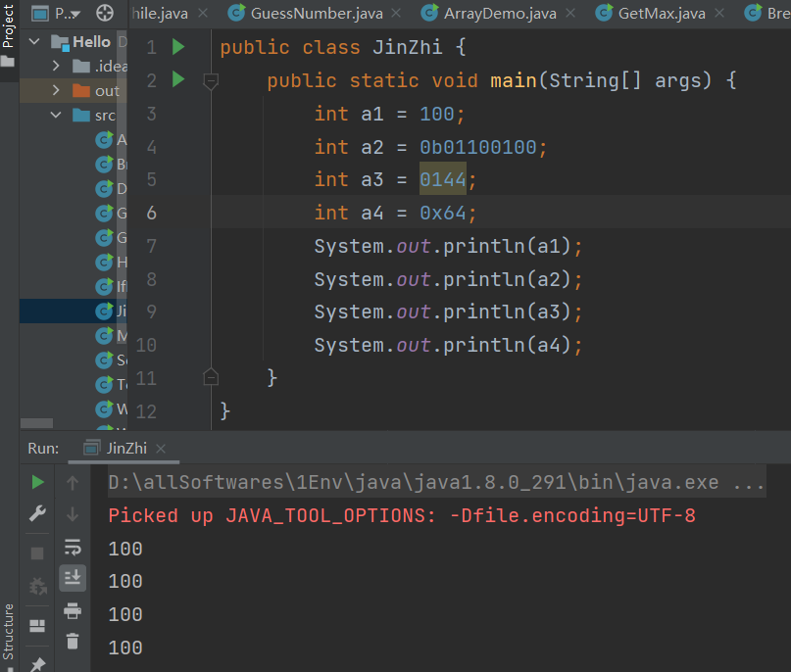Click the highlighted 0144 literal in editor
Screen dimensions: 791x672
click(443, 179)
